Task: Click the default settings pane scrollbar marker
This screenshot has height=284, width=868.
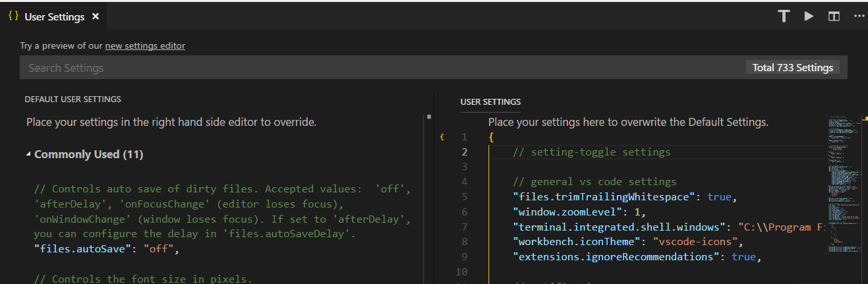Action: pos(429,117)
